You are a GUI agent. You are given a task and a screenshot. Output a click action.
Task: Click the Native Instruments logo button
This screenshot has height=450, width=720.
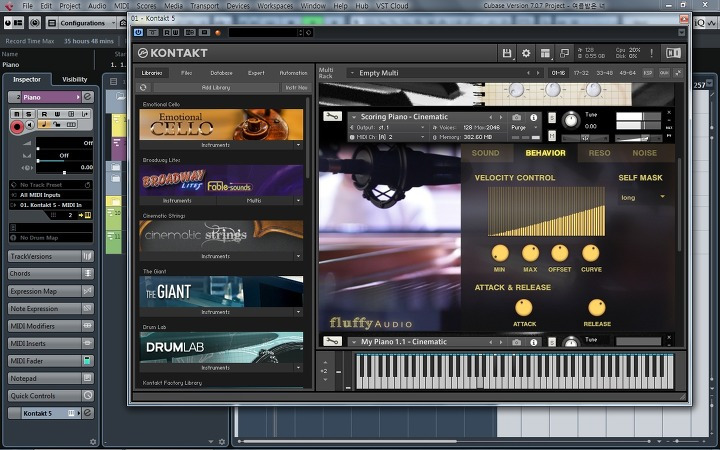pos(673,53)
